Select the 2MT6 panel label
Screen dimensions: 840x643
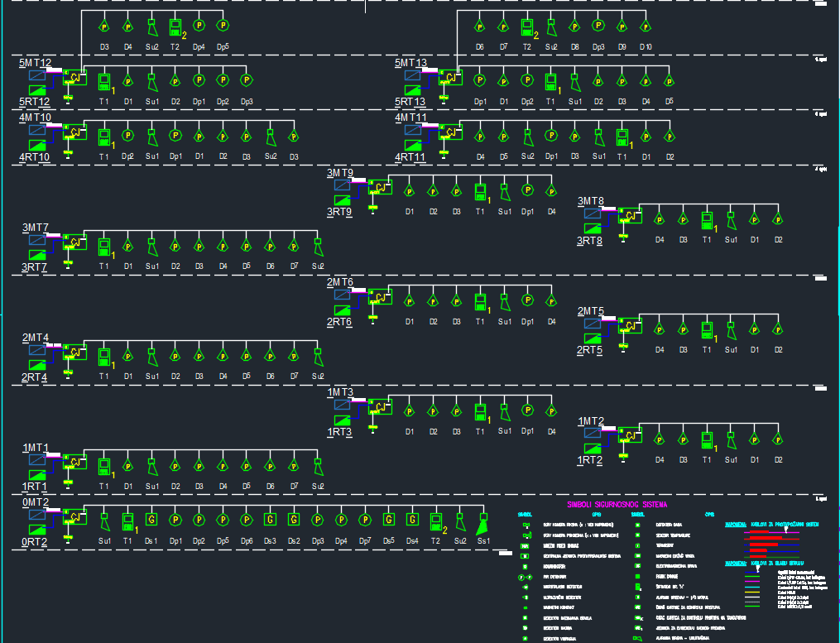(x=340, y=283)
